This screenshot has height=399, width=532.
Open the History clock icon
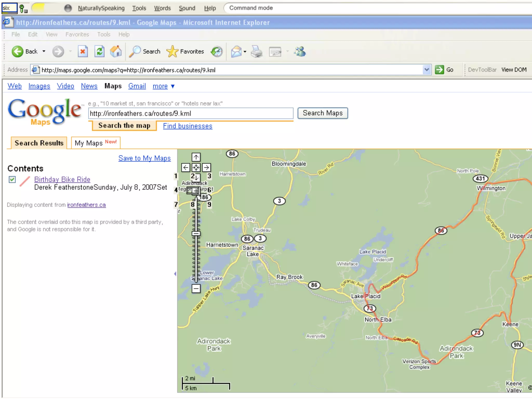[x=217, y=51]
